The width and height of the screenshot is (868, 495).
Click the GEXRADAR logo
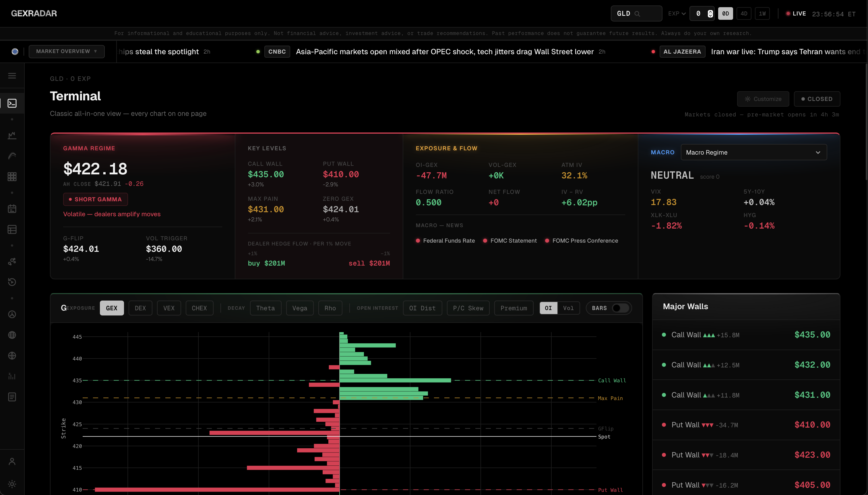coord(34,13)
